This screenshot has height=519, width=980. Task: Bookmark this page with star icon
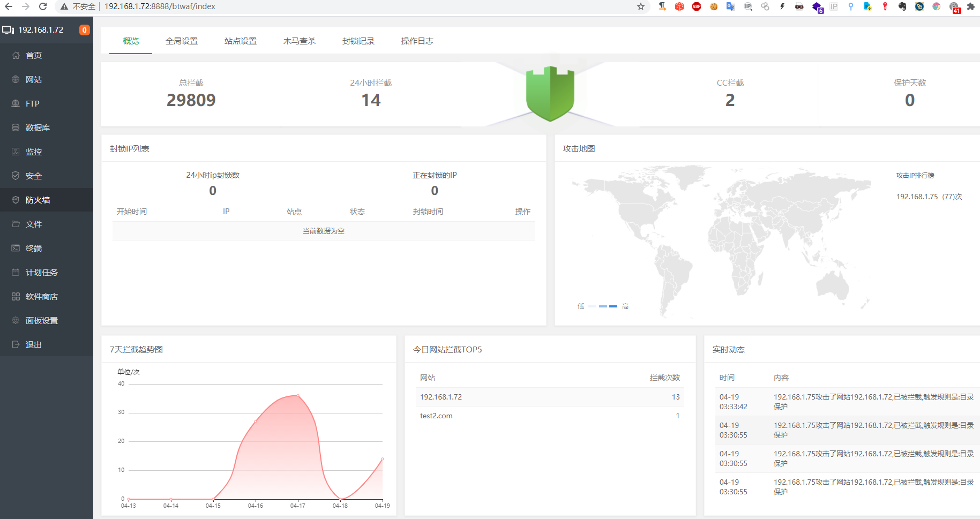click(640, 6)
